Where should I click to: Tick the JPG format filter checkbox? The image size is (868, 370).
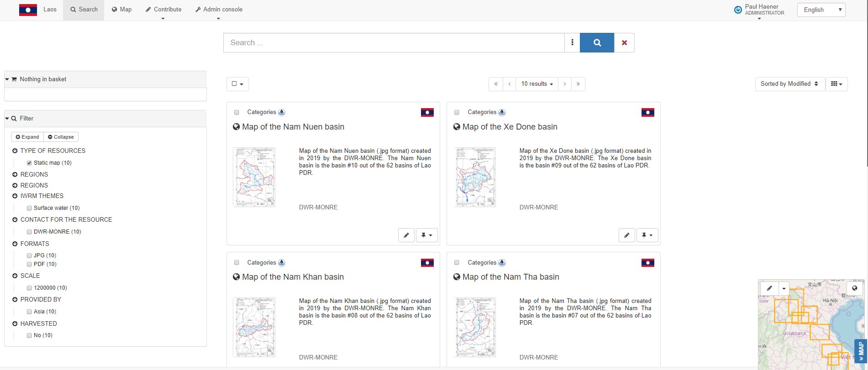29,255
